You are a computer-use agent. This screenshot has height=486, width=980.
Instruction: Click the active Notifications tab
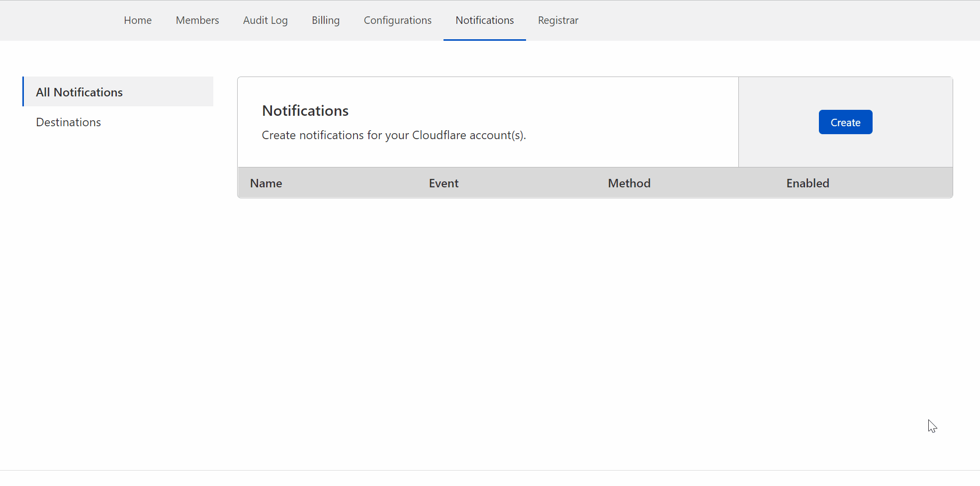[484, 20]
